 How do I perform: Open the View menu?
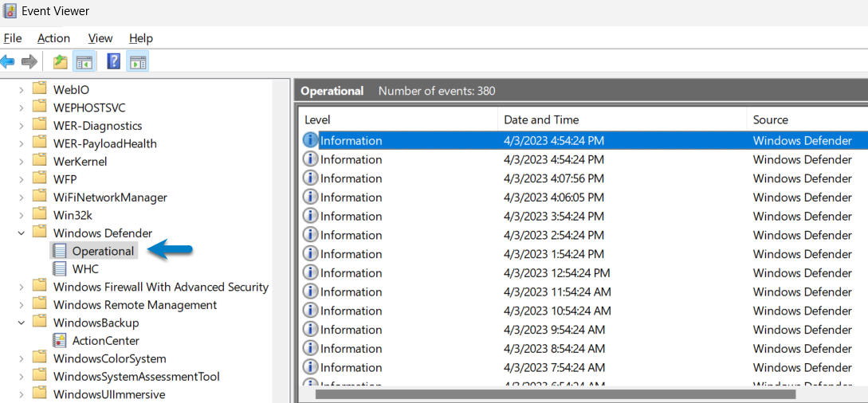pos(100,38)
